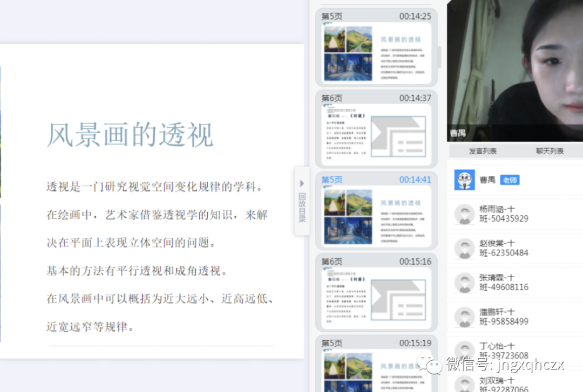The height and width of the screenshot is (392, 583).
Task: Click the 老师 badge next to 曹禺
Action: pos(510,180)
